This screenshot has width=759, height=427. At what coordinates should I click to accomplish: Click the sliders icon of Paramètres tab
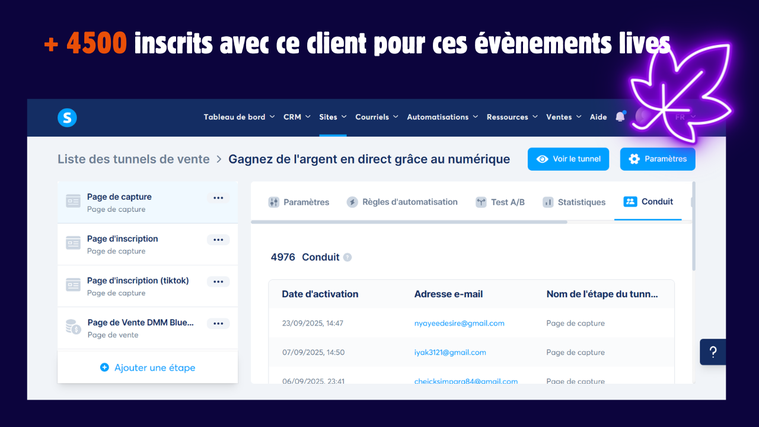click(x=273, y=202)
